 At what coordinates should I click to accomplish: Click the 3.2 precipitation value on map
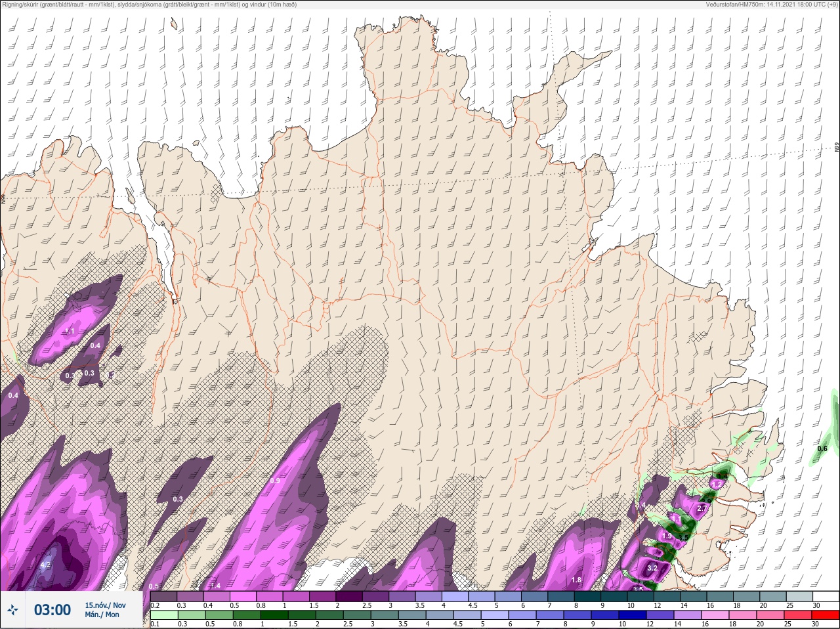(652, 568)
